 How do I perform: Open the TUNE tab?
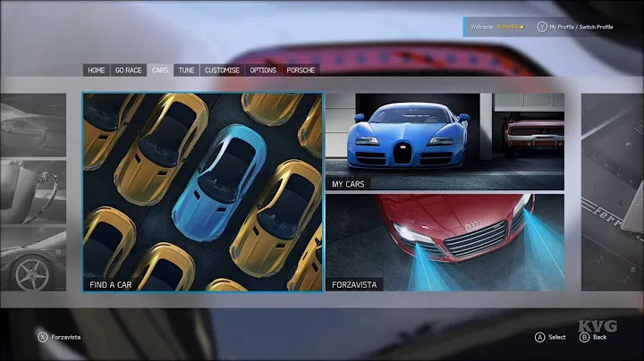tap(186, 70)
